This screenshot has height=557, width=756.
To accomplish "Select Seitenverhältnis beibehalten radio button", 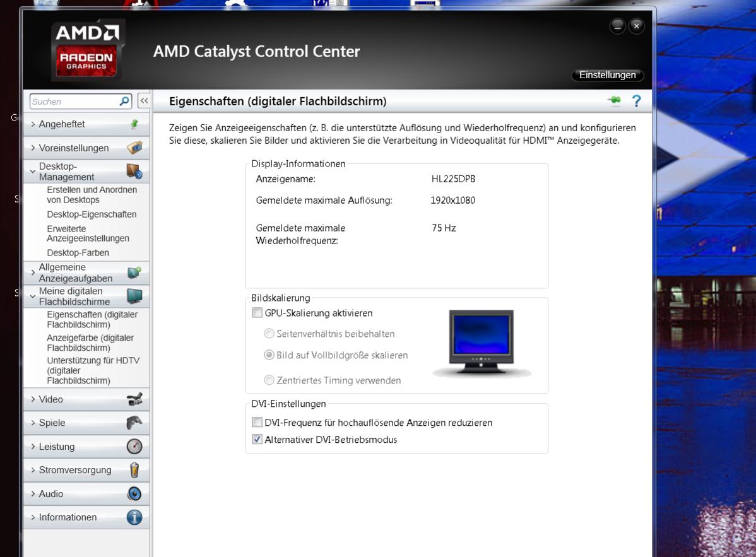I will coord(269,334).
